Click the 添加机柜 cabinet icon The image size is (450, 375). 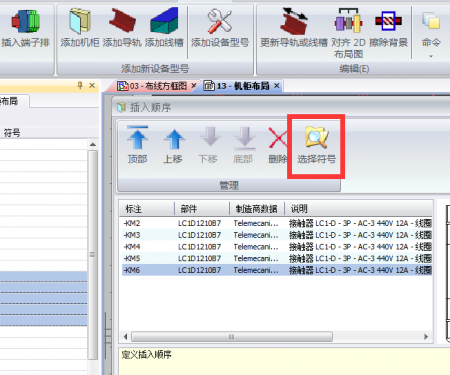pos(80,21)
